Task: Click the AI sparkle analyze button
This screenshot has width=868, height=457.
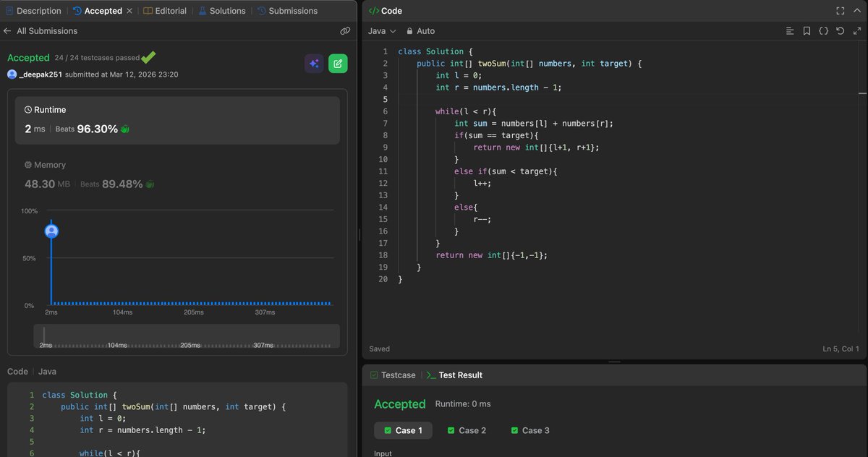Action: click(313, 64)
